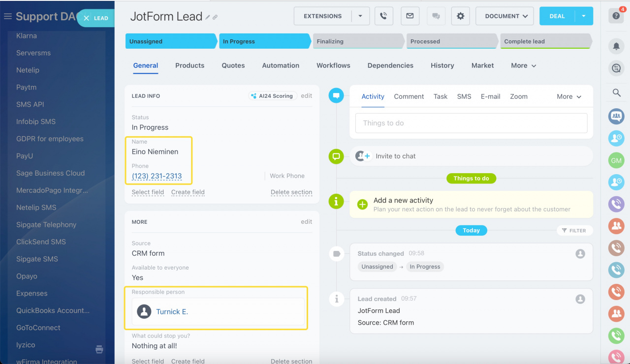Image resolution: width=630 pixels, height=364 pixels.
Task: Open the help question mark icon top right
Action: [616, 15]
